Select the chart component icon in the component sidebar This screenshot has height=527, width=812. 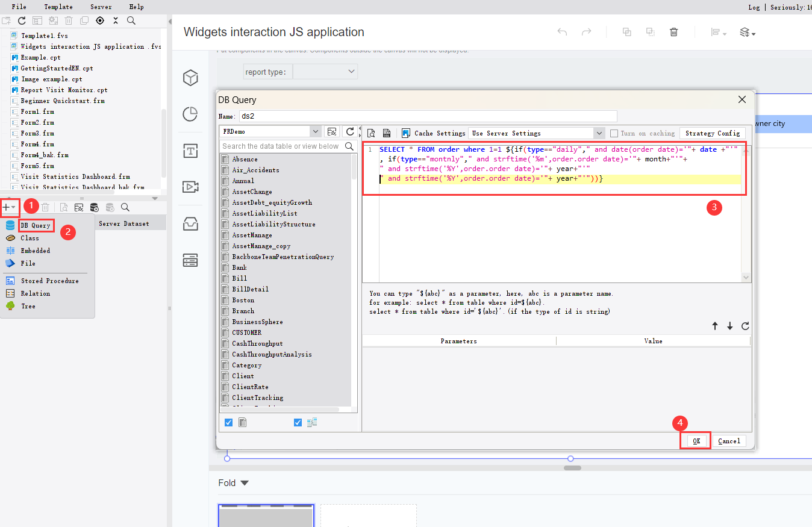click(190, 114)
